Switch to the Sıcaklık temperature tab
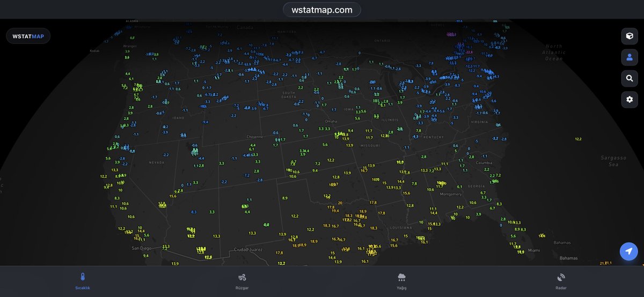 (x=82, y=281)
